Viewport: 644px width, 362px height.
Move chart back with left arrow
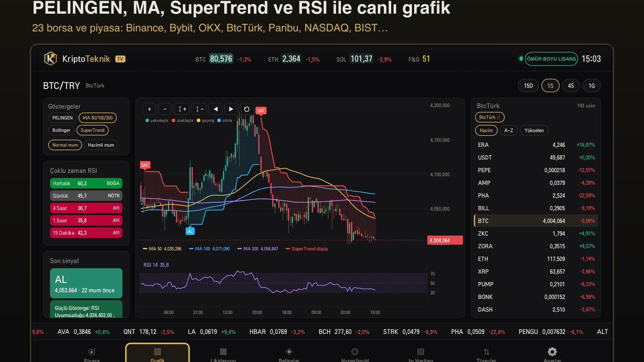216,109
